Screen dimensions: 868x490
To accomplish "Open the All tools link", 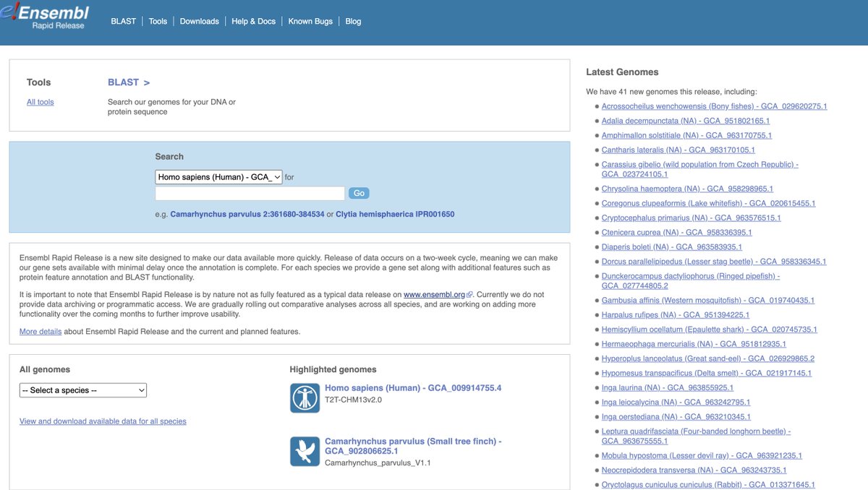I will click(40, 101).
